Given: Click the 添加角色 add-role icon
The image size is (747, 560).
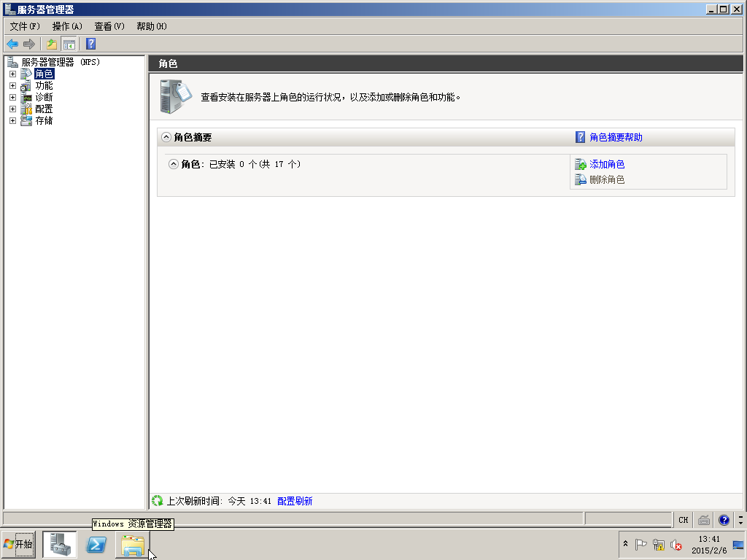Looking at the screenshot, I should coord(580,164).
